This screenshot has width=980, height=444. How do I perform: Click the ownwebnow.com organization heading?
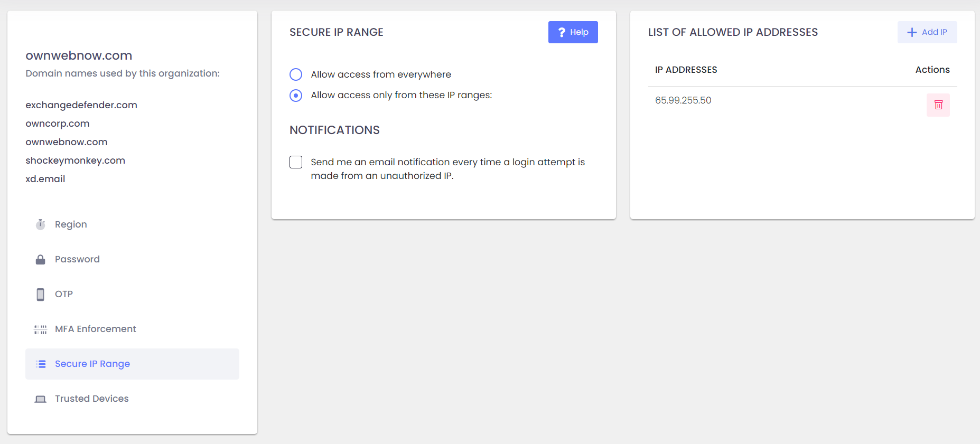[78, 55]
